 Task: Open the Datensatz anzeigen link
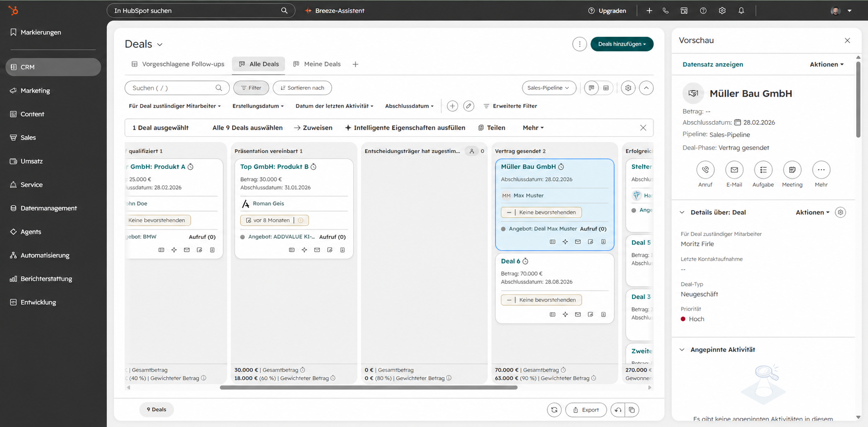click(713, 65)
